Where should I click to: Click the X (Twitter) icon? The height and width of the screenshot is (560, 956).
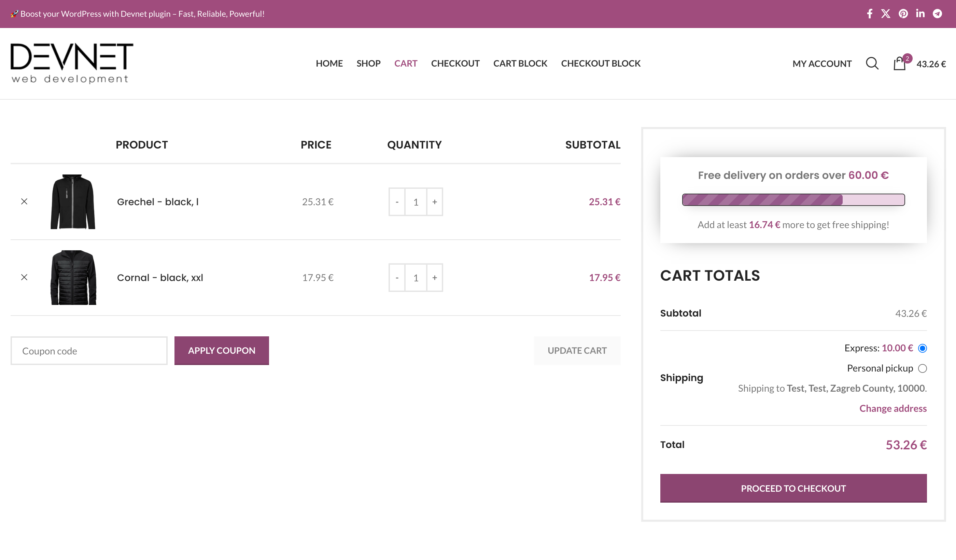885,14
